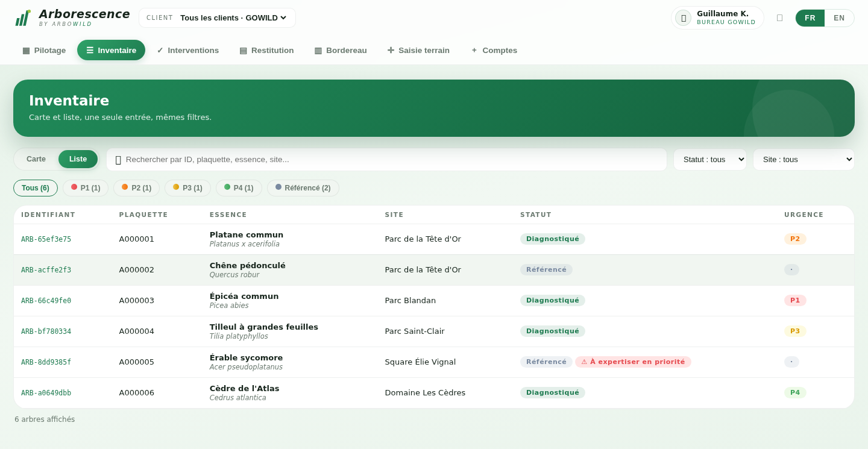
Task: Filter by orange P2 (1) chip
Action: click(136, 188)
